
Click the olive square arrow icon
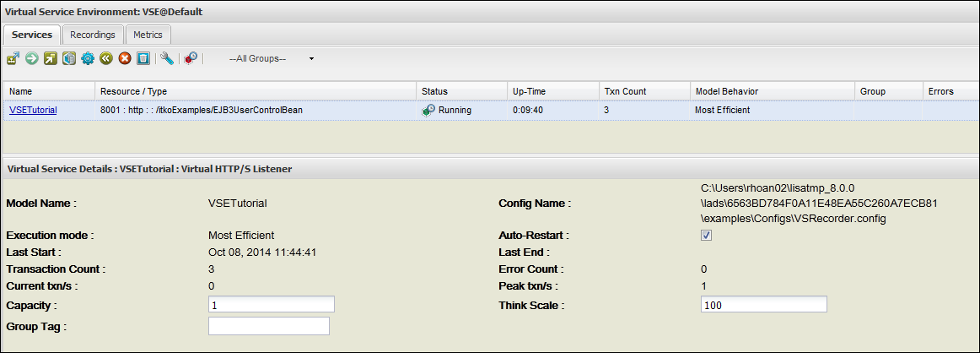pyautogui.click(x=51, y=58)
